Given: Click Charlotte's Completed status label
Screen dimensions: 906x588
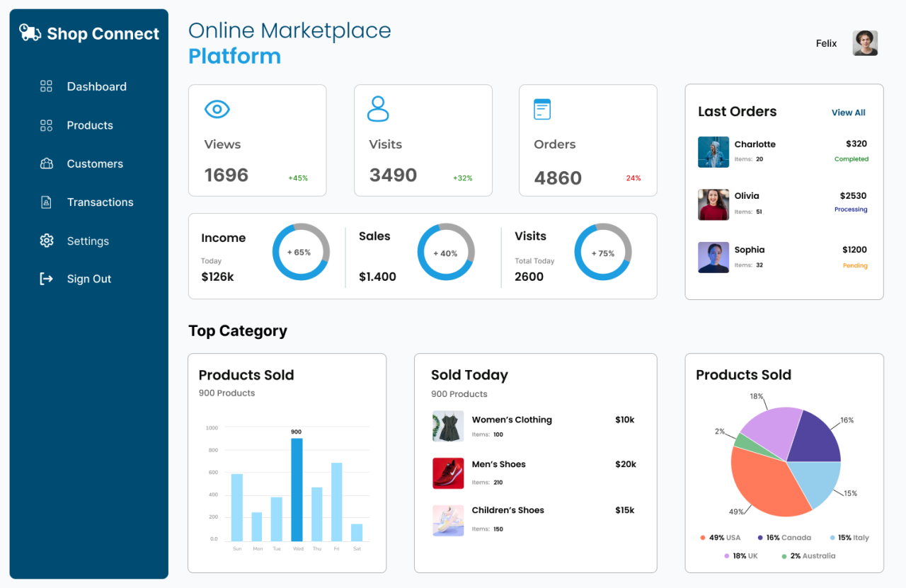Looking at the screenshot, I should coord(851,158).
